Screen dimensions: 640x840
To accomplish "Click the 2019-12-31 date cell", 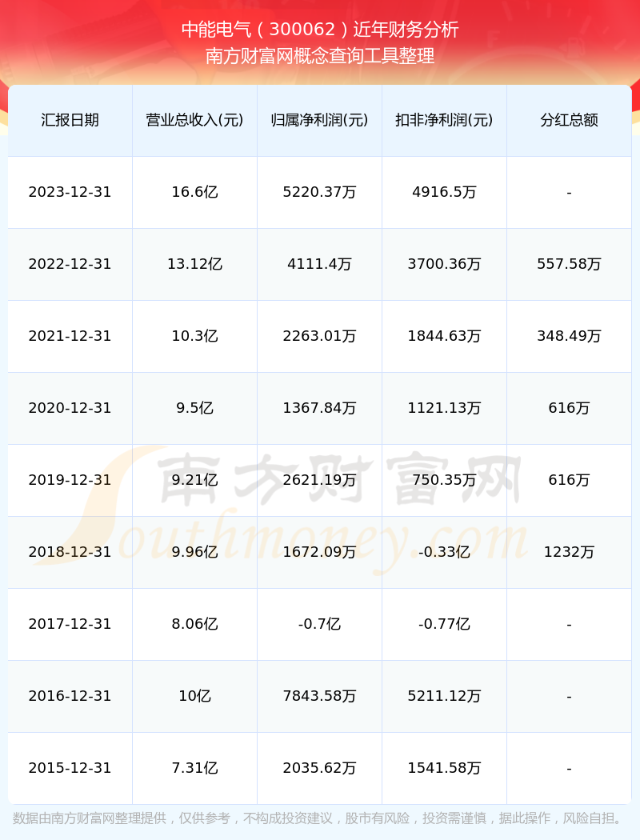I will 70,480.
